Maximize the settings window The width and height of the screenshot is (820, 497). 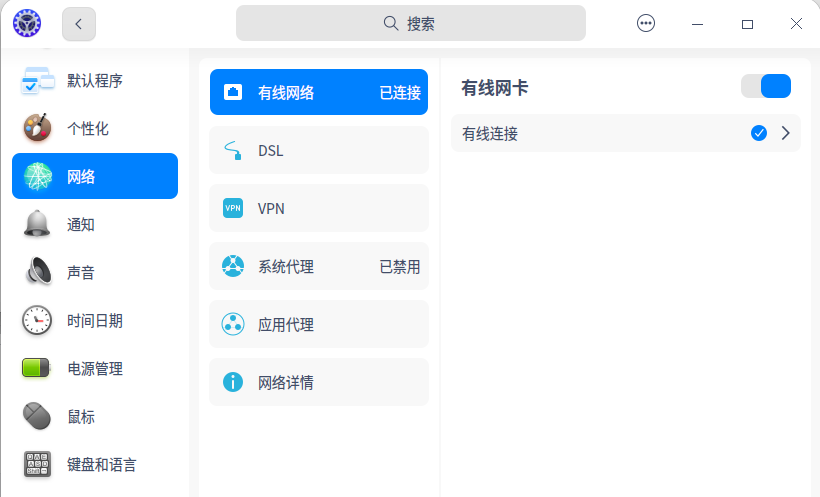[x=747, y=24]
